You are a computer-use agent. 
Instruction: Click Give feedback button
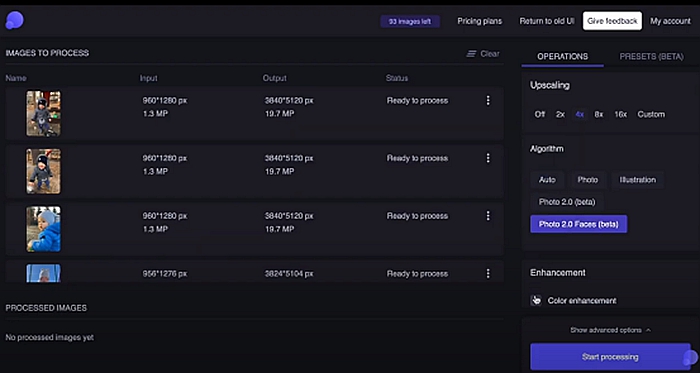[612, 21]
